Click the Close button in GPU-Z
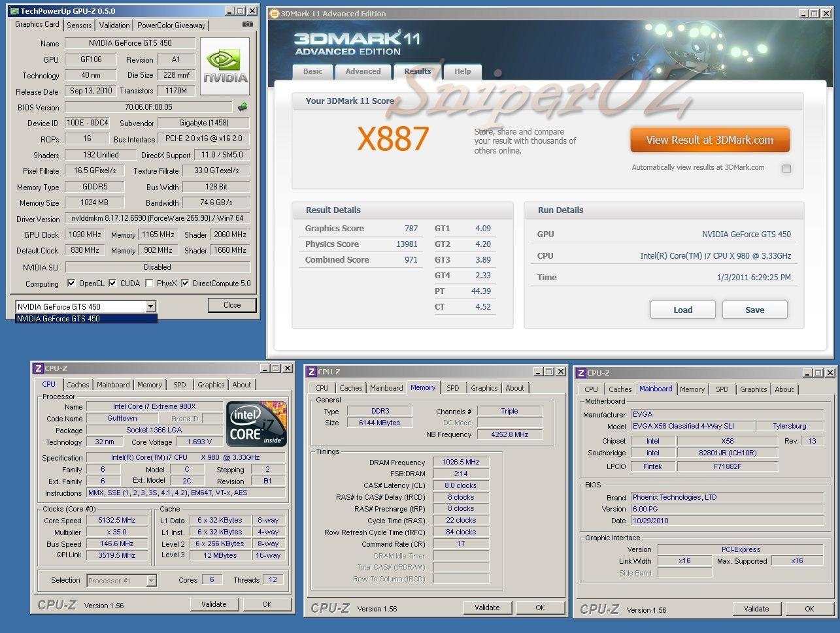This screenshot has height=633, width=840. pos(232,305)
